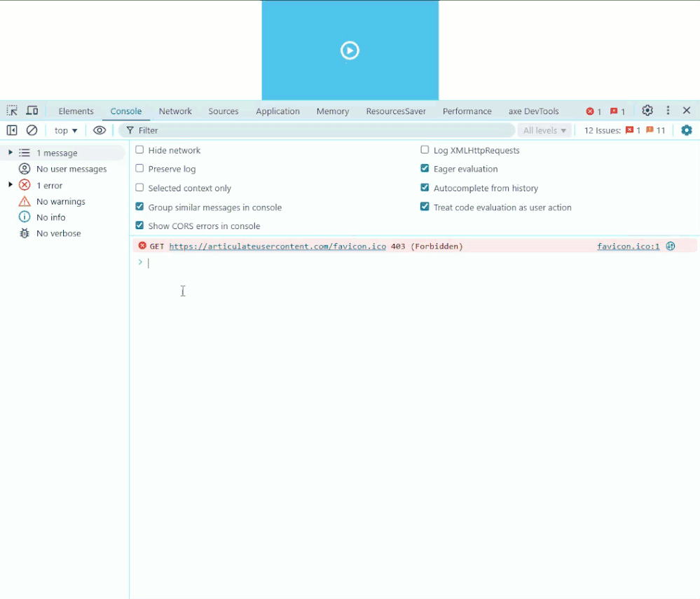Viewport: 700px width, 599px height.
Task: Click the console Filter input field
Action: pyautogui.click(x=317, y=130)
